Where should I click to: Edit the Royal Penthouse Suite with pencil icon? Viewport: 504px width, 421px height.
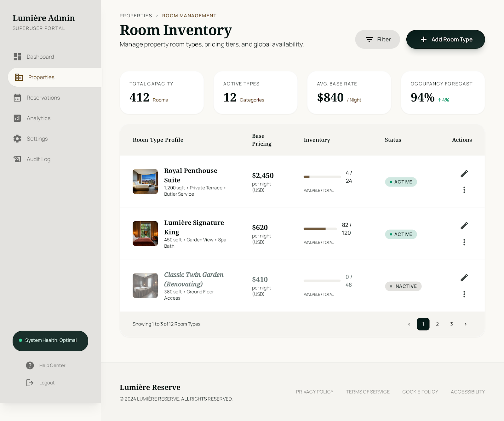(464, 174)
